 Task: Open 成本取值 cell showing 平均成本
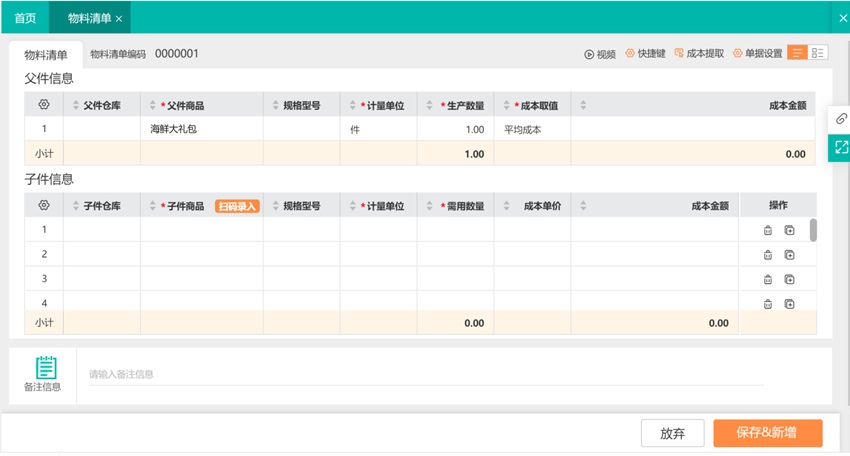click(x=531, y=129)
